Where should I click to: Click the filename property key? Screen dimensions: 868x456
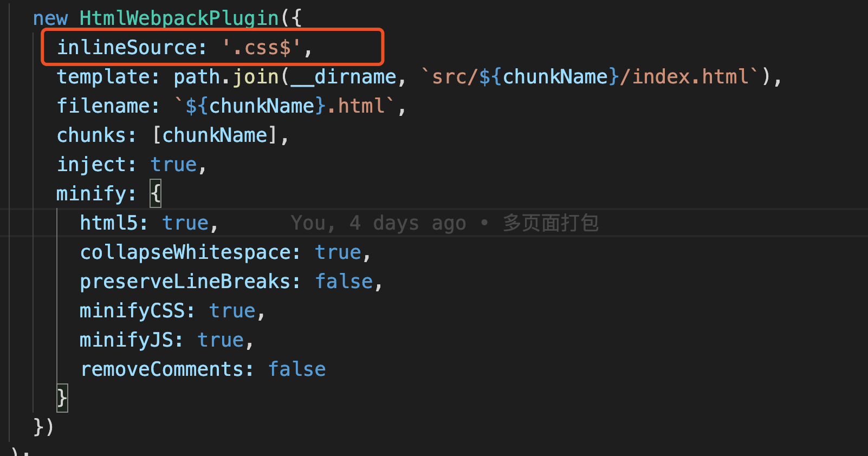103,106
